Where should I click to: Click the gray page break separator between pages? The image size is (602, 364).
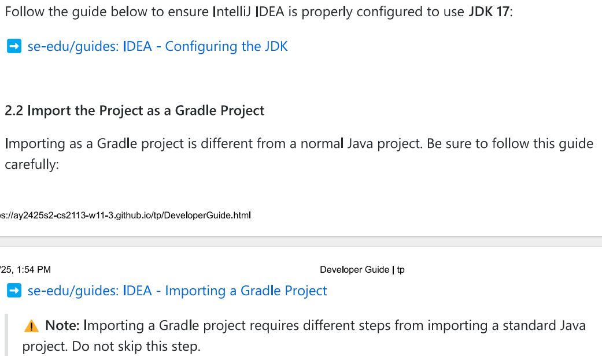(301, 242)
